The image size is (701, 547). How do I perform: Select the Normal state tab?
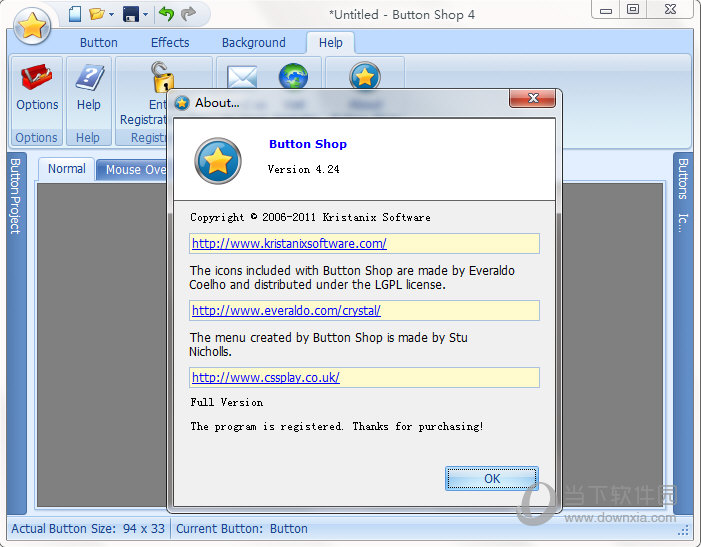pyautogui.click(x=67, y=169)
